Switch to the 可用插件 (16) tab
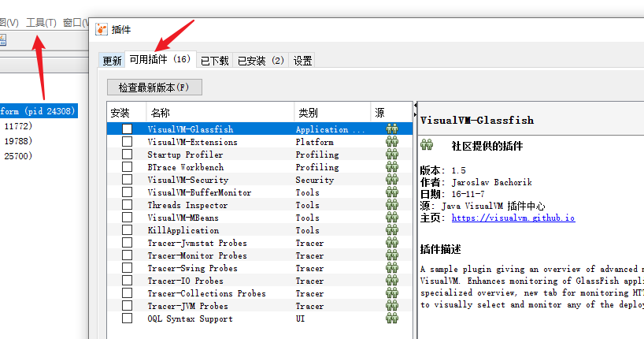Viewport: 644px width, 339px height. click(x=160, y=59)
